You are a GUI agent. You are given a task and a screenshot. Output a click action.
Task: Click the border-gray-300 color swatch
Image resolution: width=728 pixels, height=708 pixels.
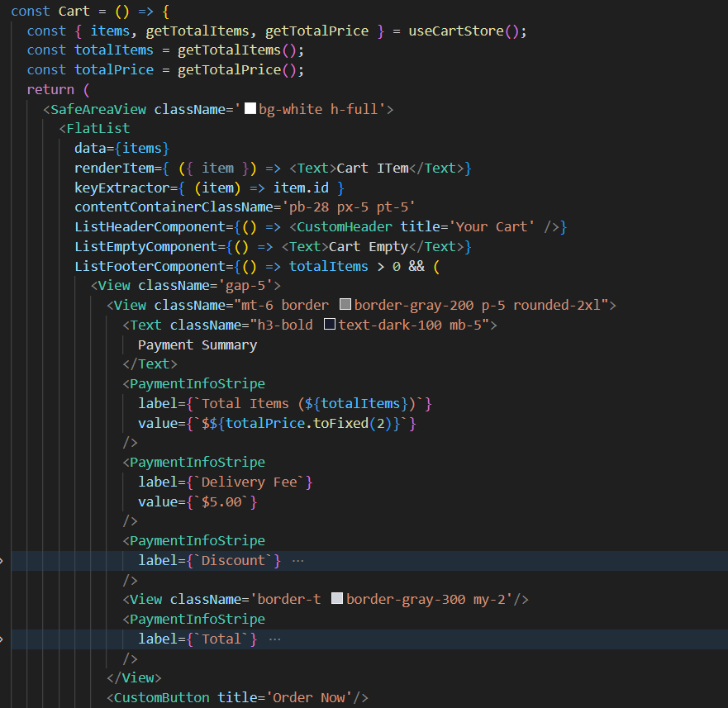(x=337, y=598)
